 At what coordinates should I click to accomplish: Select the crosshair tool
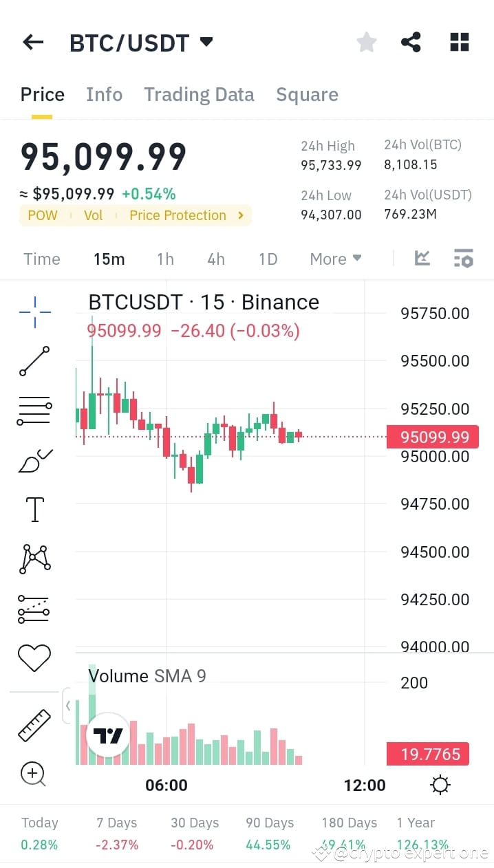click(x=34, y=312)
